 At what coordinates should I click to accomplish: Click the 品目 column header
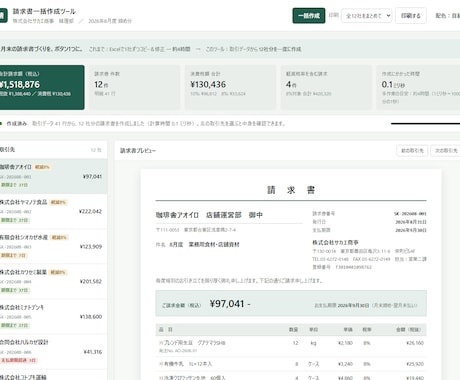(x=166, y=330)
